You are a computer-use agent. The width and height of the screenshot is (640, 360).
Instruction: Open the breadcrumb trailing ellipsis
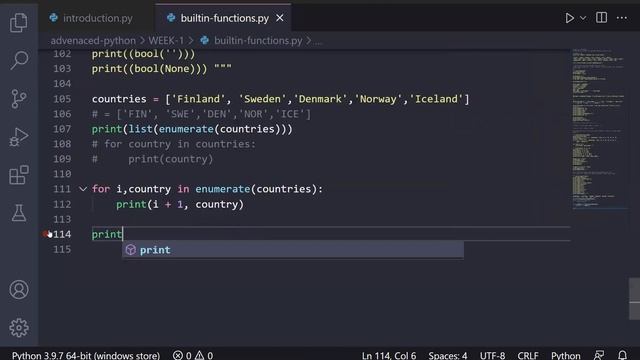coord(318,41)
